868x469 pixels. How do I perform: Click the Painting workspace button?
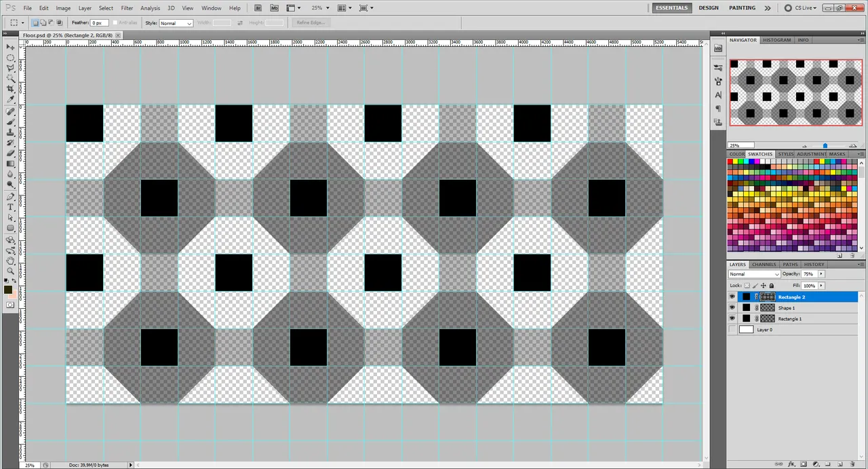pyautogui.click(x=742, y=8)
